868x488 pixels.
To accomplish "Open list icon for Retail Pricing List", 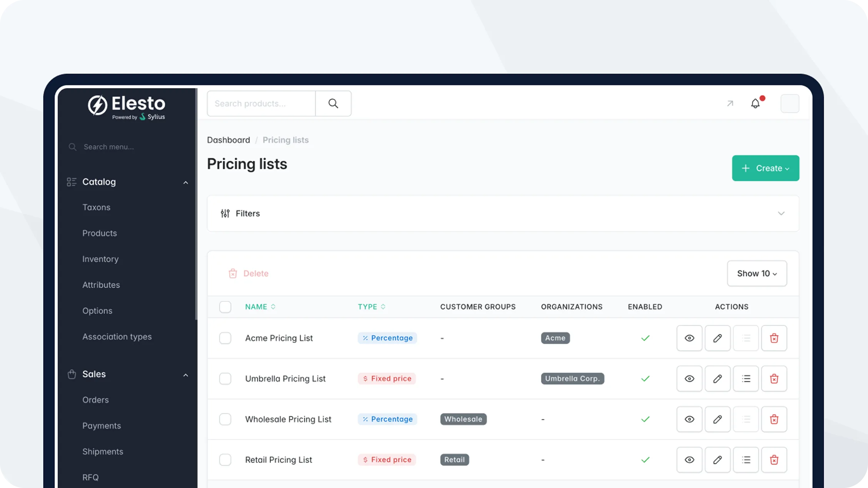I will click(746, 460).
